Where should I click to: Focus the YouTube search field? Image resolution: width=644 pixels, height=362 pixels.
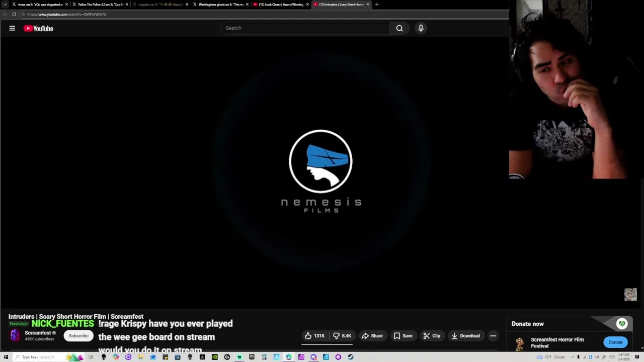point(305,28)
